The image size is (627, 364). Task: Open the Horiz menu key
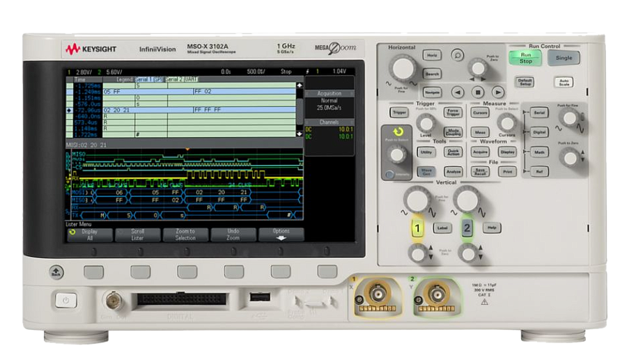pos(432,55)
